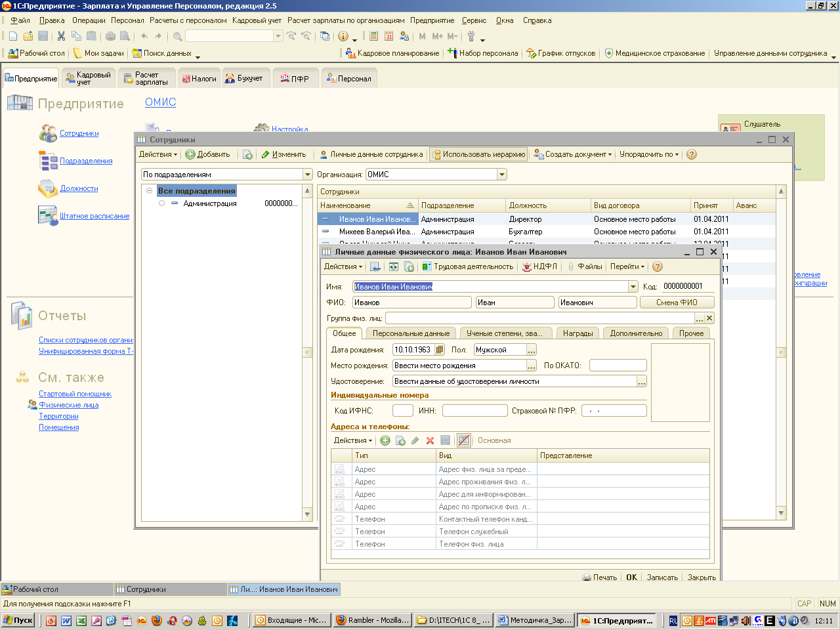Open the Имя field dropdown arrow
840x630 pixels.
(x=633, y=287)
